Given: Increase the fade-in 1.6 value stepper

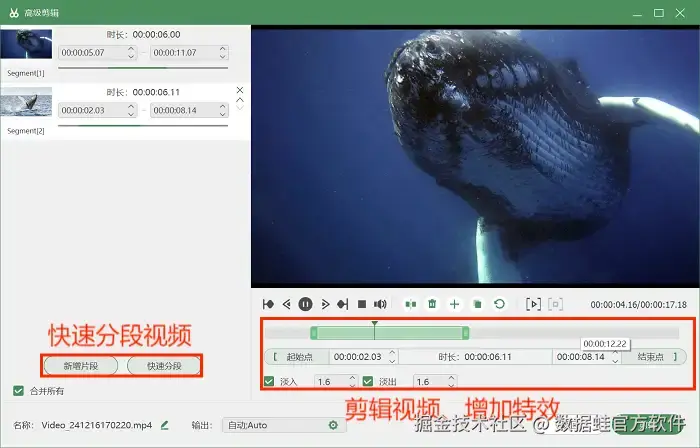Looking at the screenshot, I should coord(352,378).
